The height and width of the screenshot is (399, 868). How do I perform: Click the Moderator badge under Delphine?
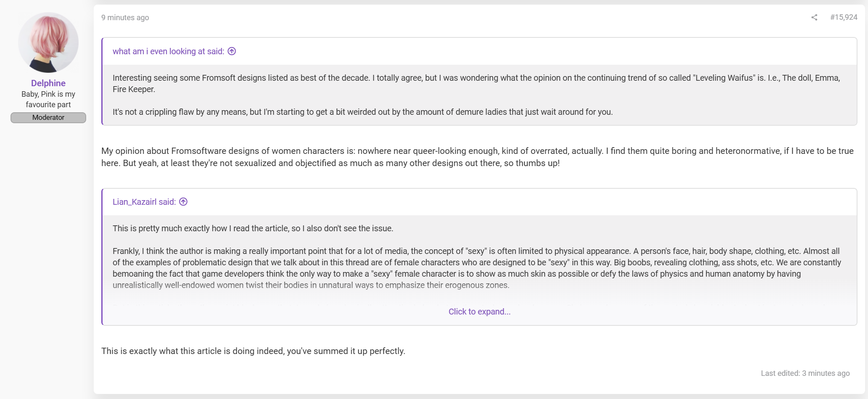48,118
